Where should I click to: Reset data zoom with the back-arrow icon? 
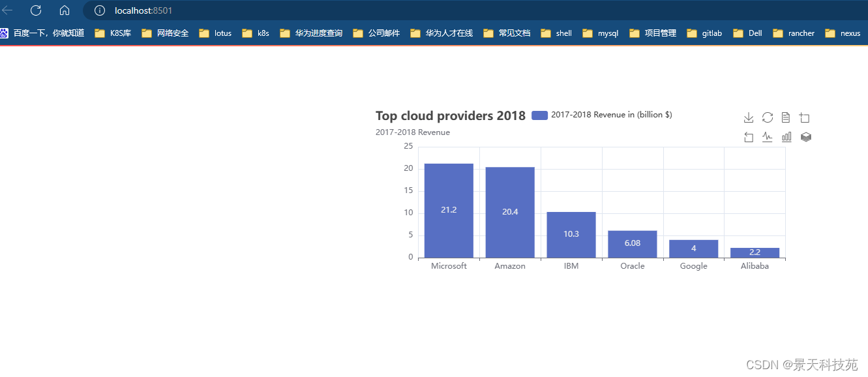coord(748,137)
